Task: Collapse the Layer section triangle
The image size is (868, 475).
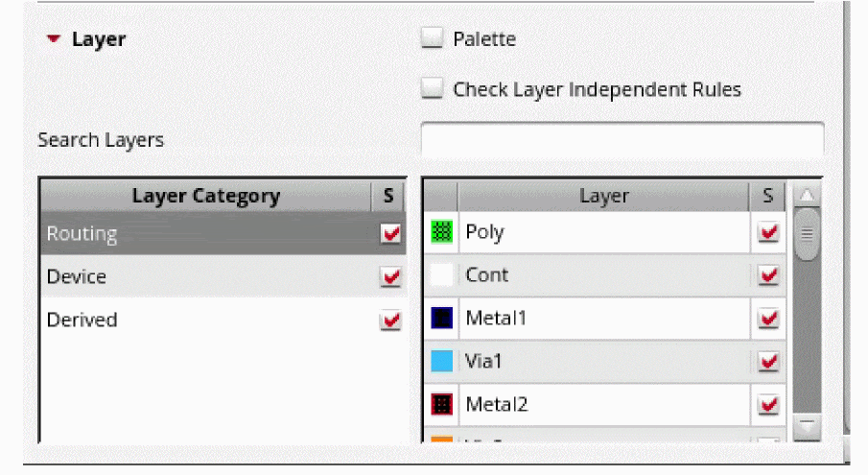Action: point(54,39)
